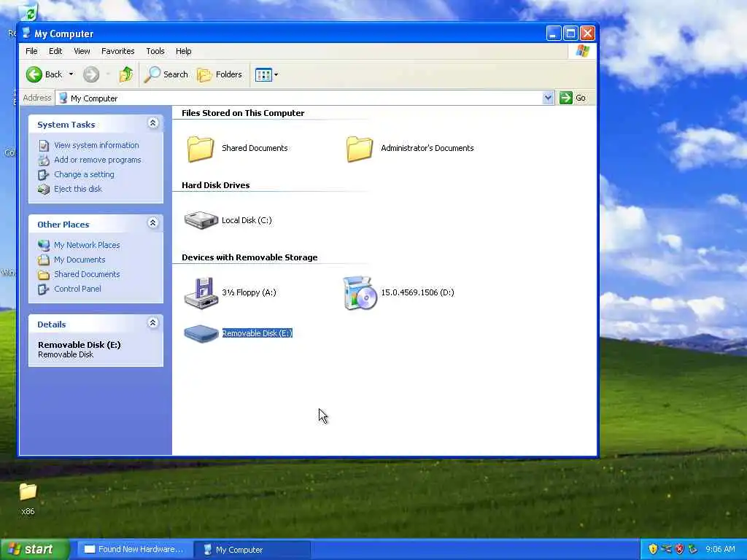Open the Shared Documents folder icon
The height and width of the screenshot is (560, 747).
click(200, 148)
